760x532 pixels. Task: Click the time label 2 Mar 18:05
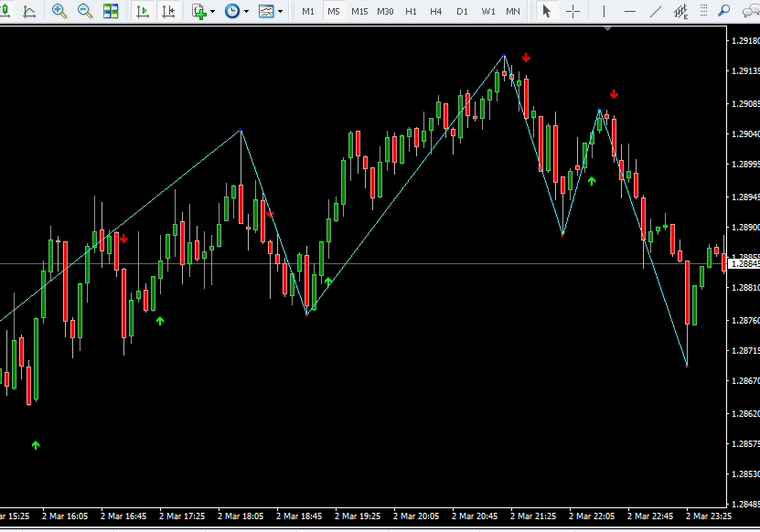coord(241,516)
